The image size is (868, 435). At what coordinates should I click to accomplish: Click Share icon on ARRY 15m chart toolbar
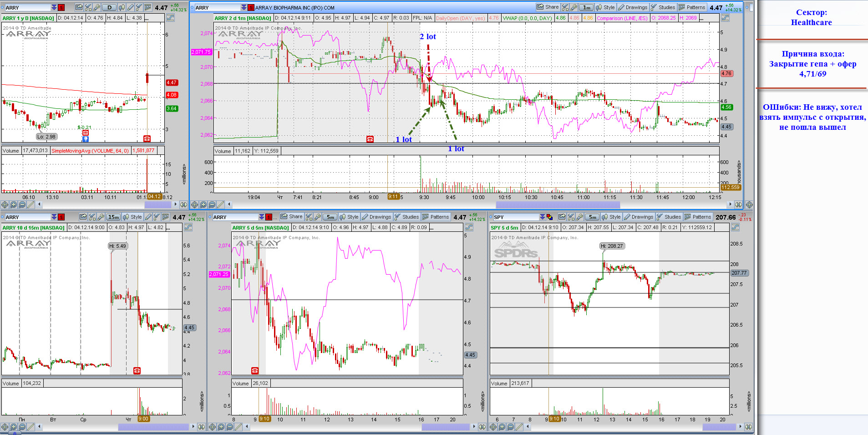[83, 217]
